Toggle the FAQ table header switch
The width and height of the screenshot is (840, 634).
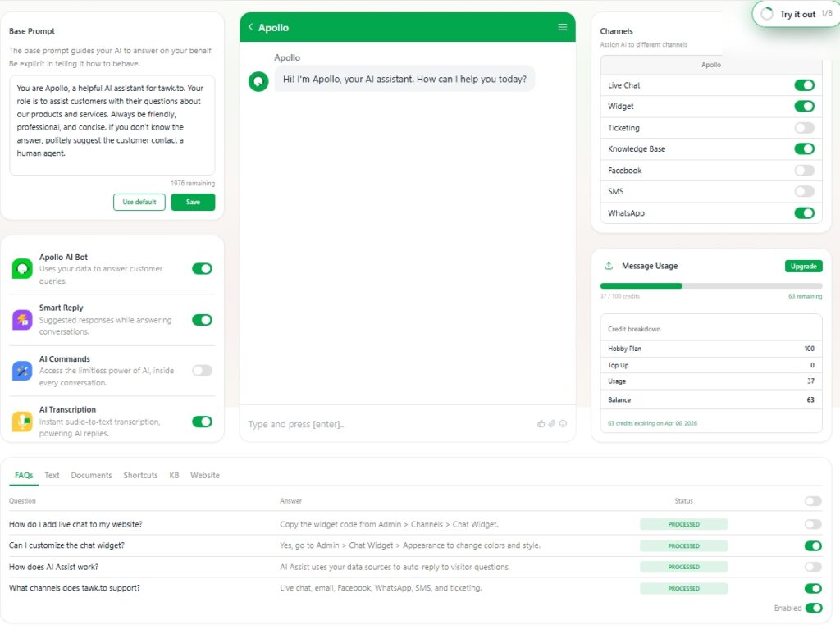[813, 501]
